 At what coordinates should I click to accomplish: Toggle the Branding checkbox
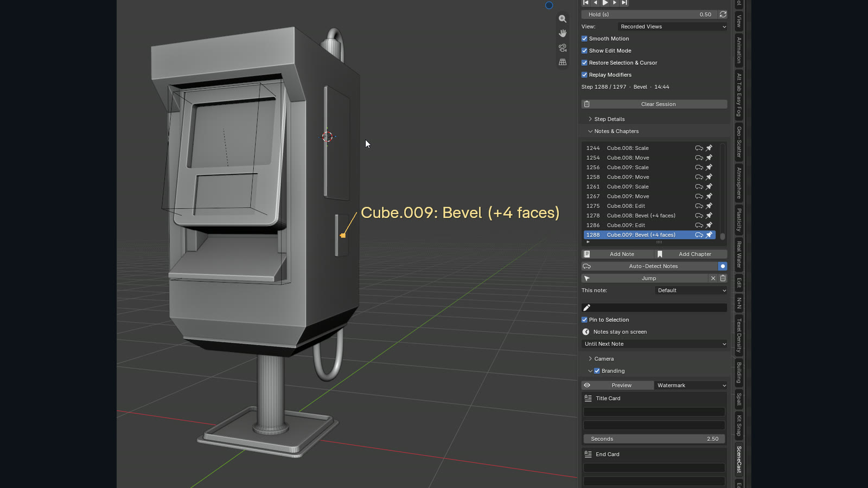coord(597,371)
